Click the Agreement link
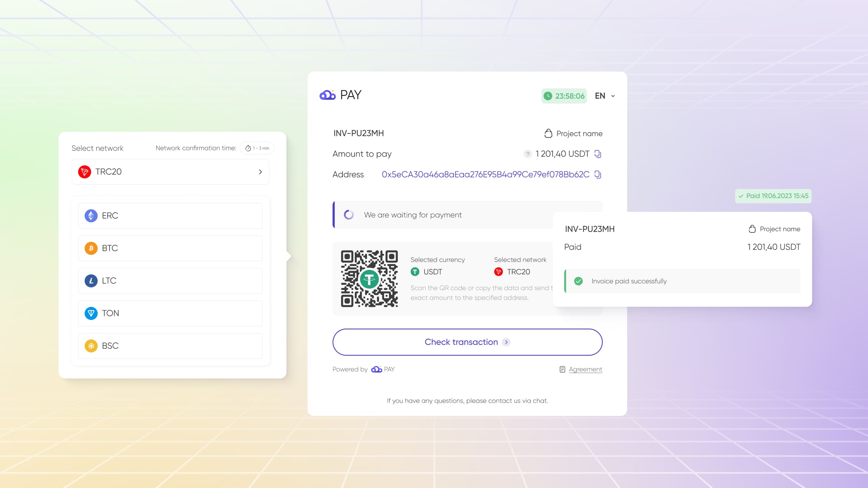The height and width of the screenshot is (488, 868). 586,369
